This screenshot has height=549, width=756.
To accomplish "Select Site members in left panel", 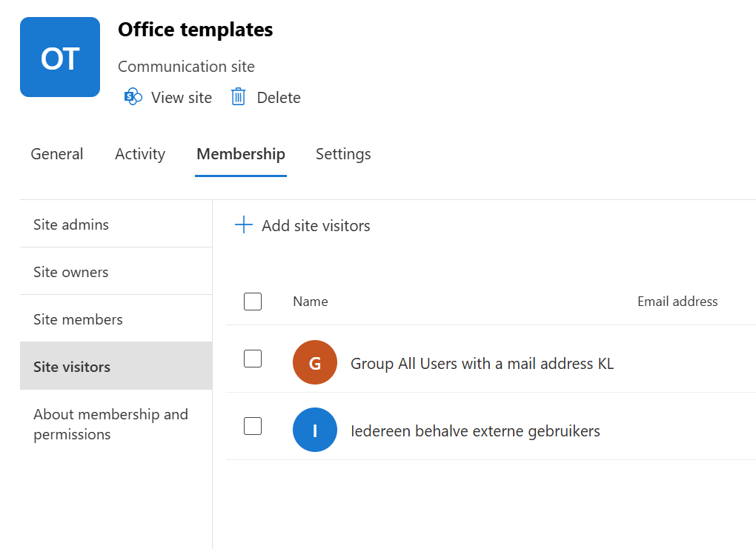I will [78, 319].
